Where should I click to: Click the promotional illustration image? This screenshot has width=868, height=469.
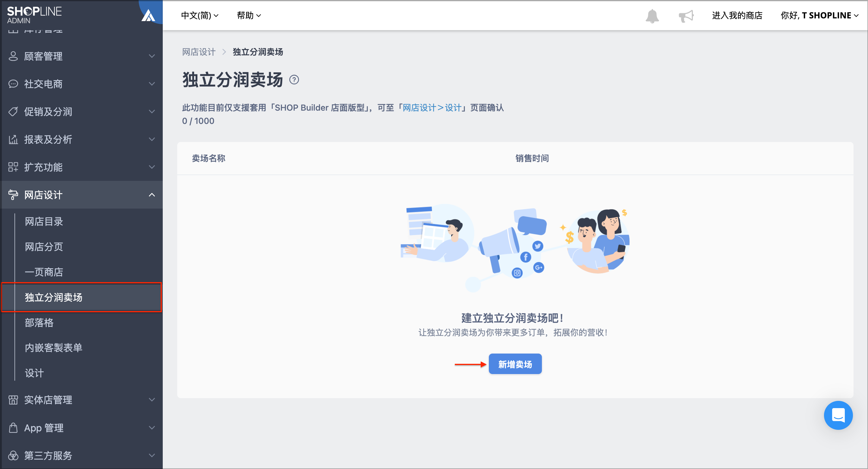(x=515, y=248)
